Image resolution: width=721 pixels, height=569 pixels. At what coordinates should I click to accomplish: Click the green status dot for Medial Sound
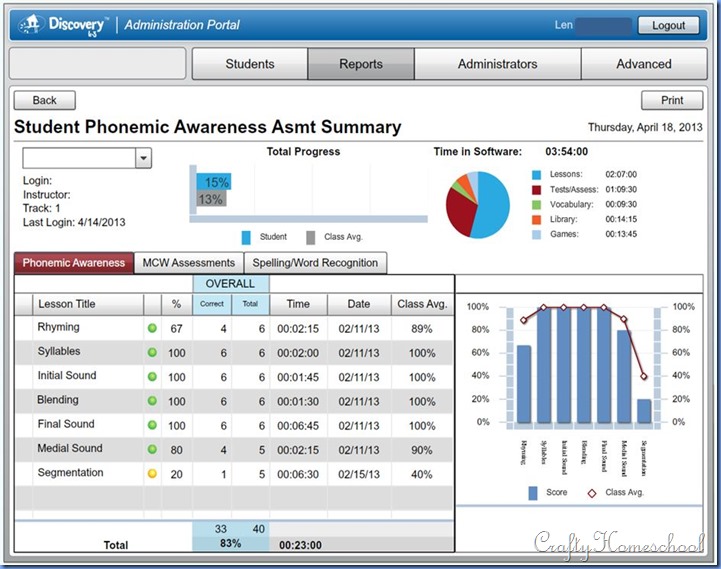pyautogui.click(x=153, y=449)
